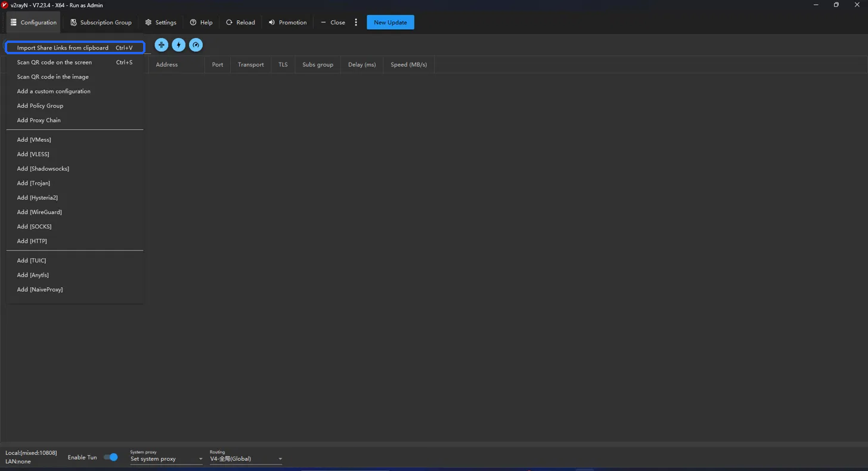Click the blue speedometer speed test icon
Viewport: 868px width, 471px height.
pos(196,45)
